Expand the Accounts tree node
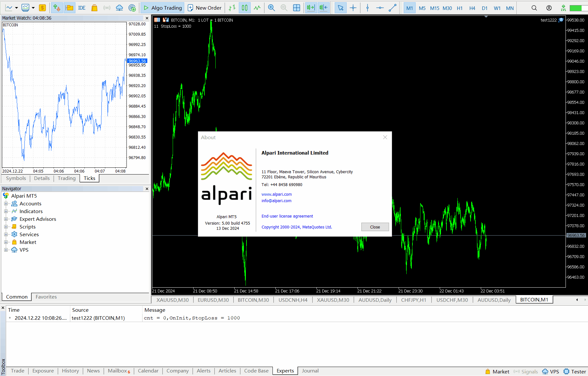 [x=6, y=203]
